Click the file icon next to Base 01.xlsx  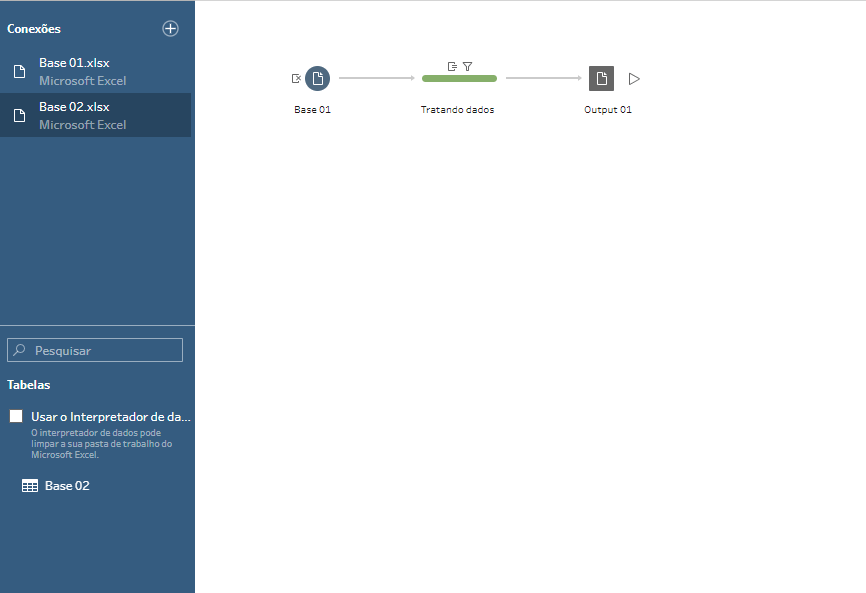(x=19, y=71)
